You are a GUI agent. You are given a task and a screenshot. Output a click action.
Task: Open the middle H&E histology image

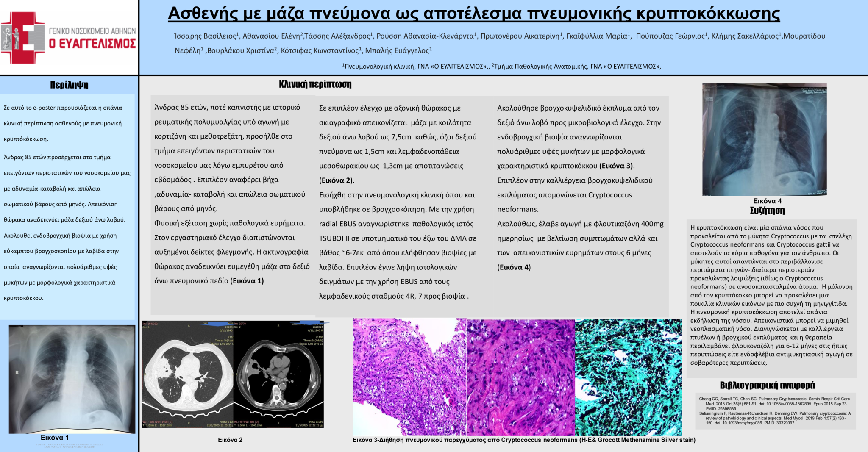[x=521, y=377]
